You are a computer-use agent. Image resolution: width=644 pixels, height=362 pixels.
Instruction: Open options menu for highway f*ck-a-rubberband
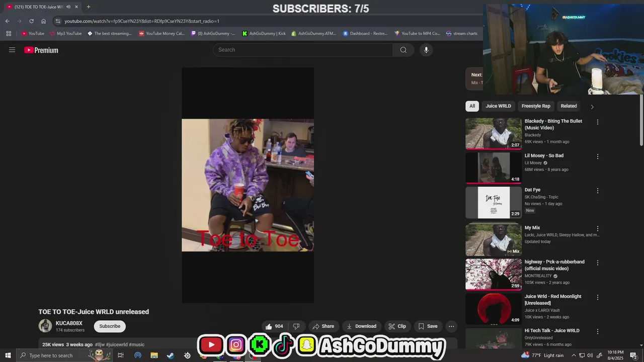598,263
